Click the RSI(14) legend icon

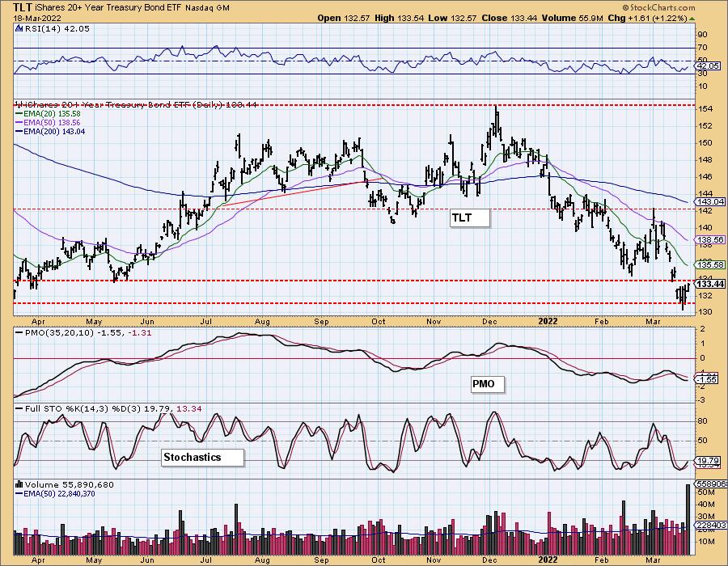click(19, 28)
